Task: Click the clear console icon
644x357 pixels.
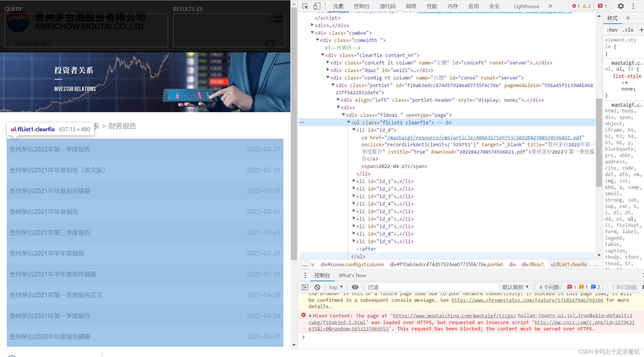Action: tap(318, 287)
